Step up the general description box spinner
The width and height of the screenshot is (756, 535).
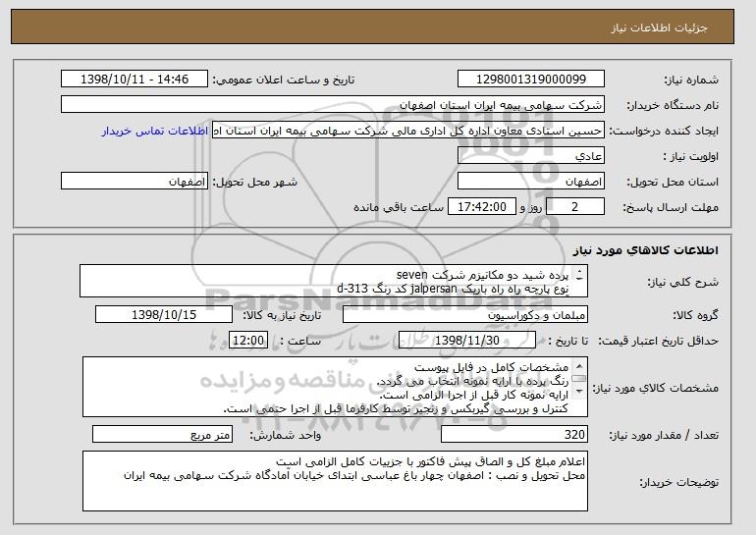tap(579, 272)
